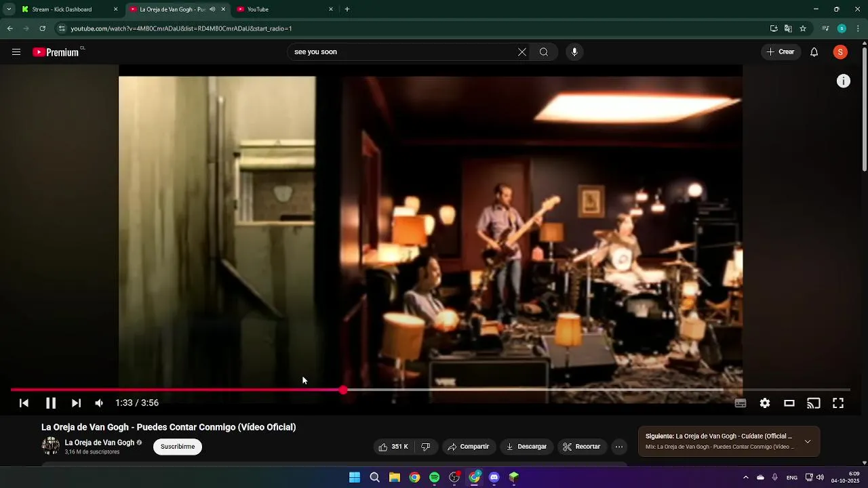
Task: Close the YouTube tab
Action: [331, 9]
